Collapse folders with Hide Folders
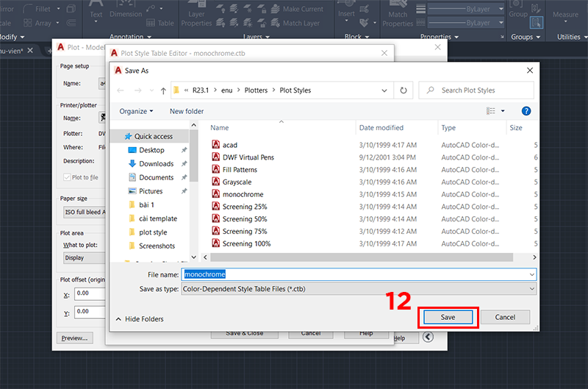The width and height of the screenshot is (588, 389). click(x=140, y=319)
